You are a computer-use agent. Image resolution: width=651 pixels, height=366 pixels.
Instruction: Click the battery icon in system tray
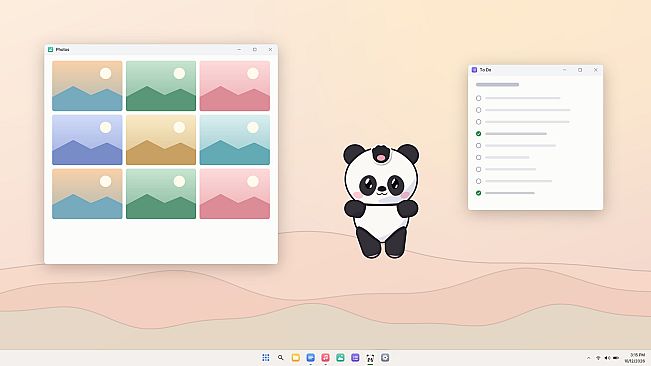616,358
